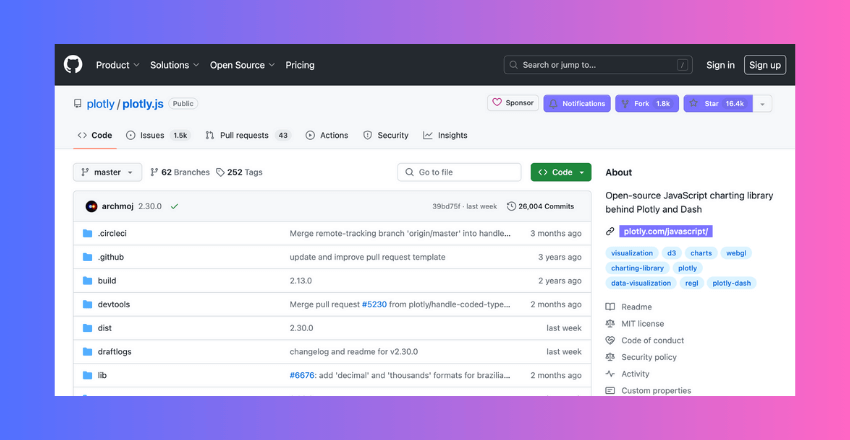Open the Code of conduct link
The width and height of the screenshot is (850, 440).
point(653,341)
